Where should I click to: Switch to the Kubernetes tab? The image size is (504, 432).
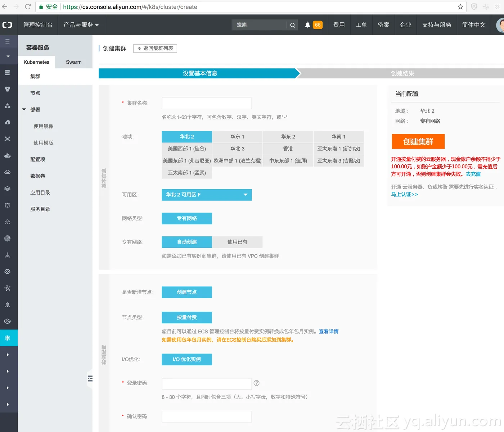(x=36, y=62)
